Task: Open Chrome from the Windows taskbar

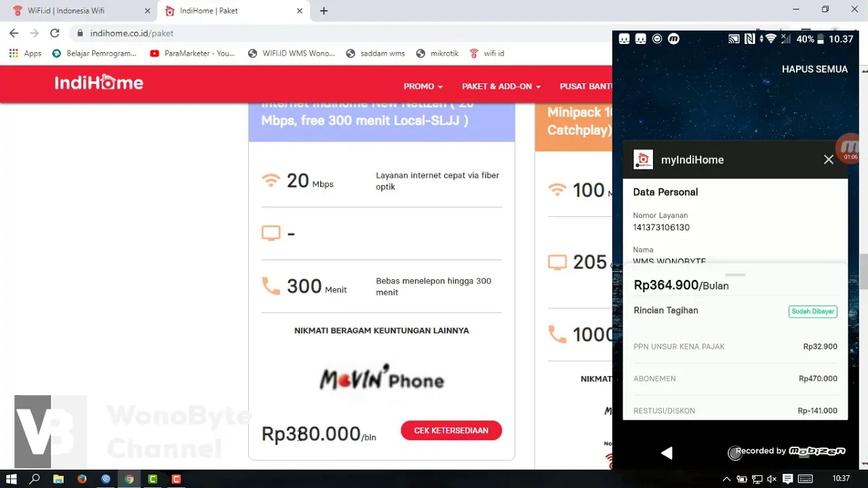Action: click(129, 479)
